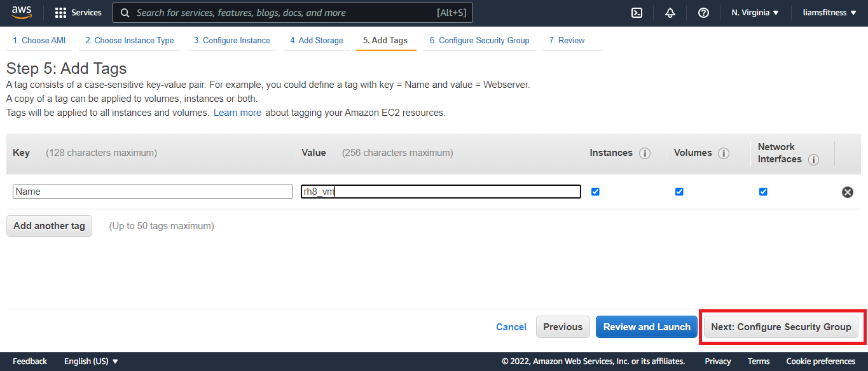Toggle the Volumes checkbox for Name tag
The width and height of the screenshot is (868, 371).
click(x=679, y=192)
